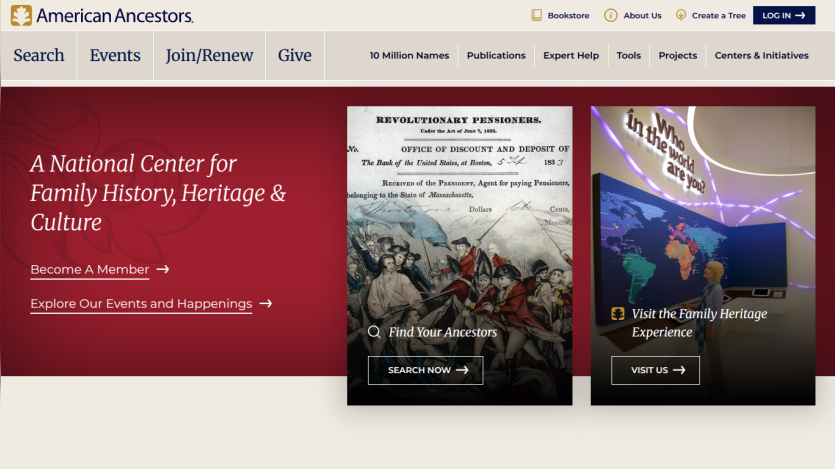This screenshot has width=835, height=469.
Task: Click the Create a Tree icon
Action: pos(681,15)
